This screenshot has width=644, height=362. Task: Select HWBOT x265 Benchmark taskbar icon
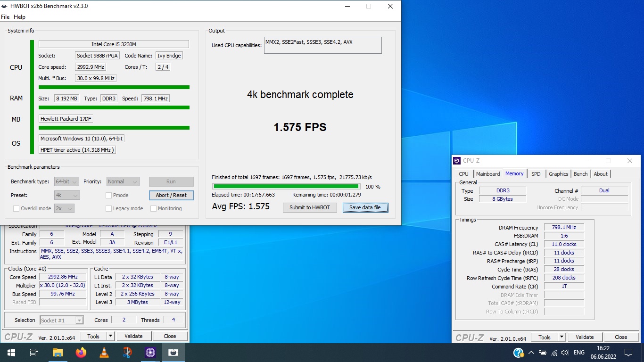[173, 352]
